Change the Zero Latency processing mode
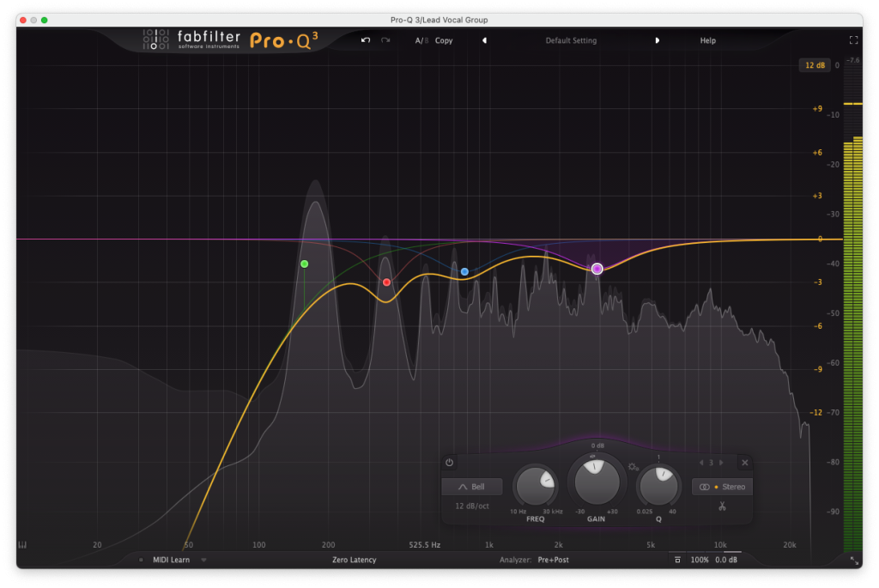 [355, 560]
